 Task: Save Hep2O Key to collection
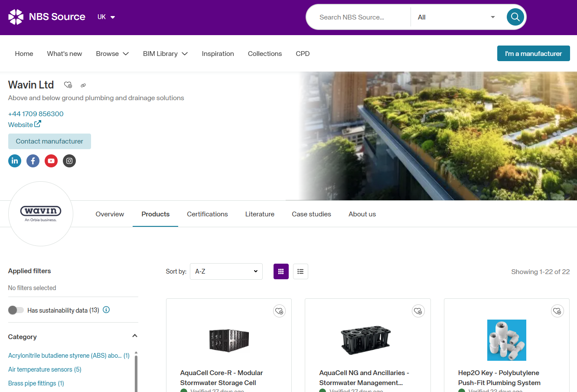(x=557, y=311)
